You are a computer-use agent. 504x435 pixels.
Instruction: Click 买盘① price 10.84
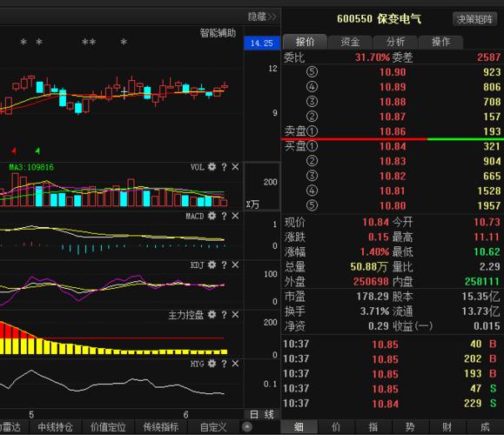pos(393,146)
